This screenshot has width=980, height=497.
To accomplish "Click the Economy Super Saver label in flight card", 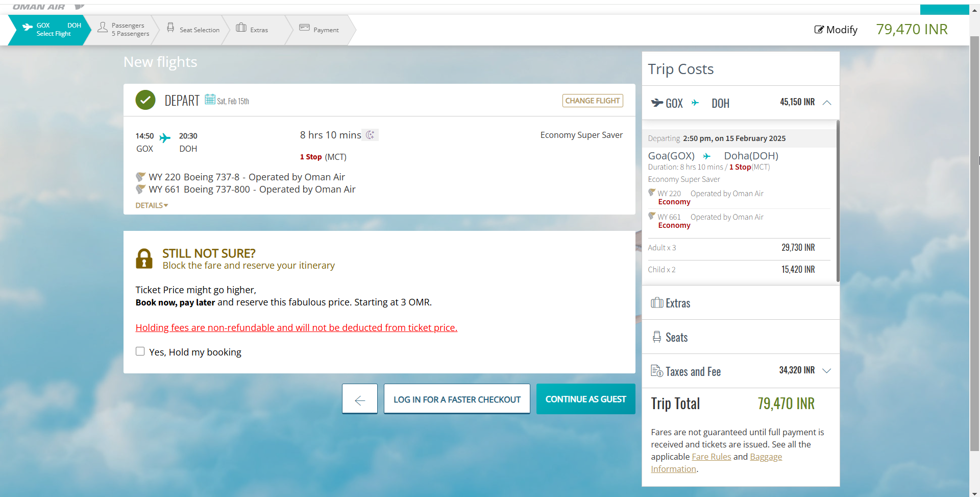I will (581, 135).
